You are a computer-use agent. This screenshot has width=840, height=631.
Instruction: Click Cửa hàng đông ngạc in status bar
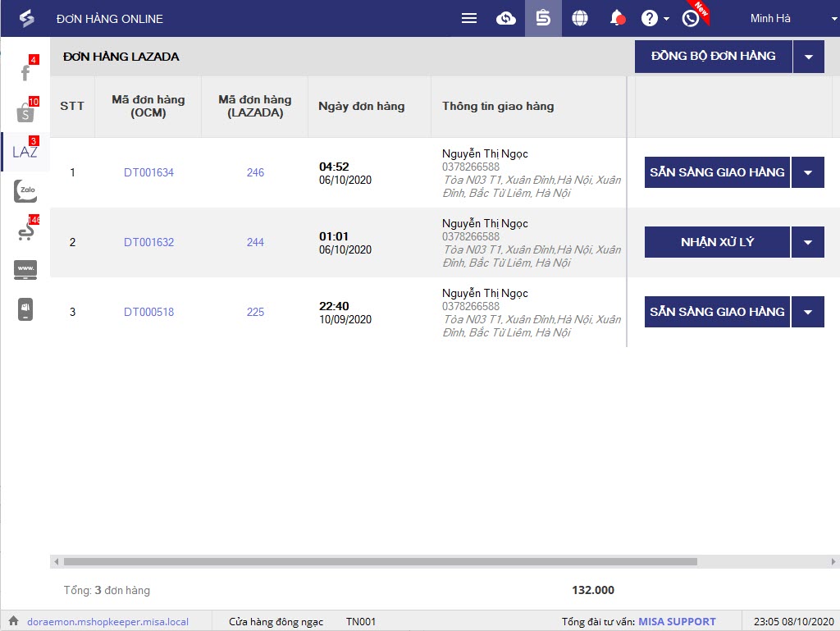pyautogui.click(x=276, y=621)
